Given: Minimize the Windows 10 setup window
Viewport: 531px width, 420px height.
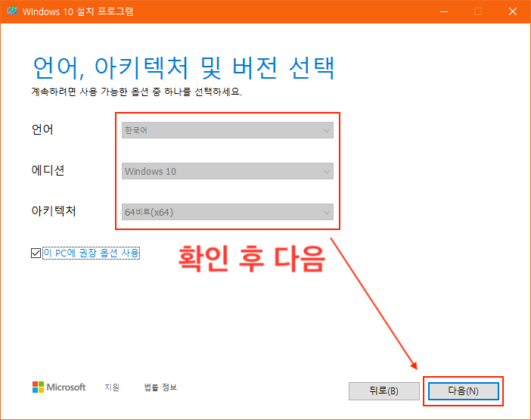Looking at the screenshot, I should click(x=444, y=11).
